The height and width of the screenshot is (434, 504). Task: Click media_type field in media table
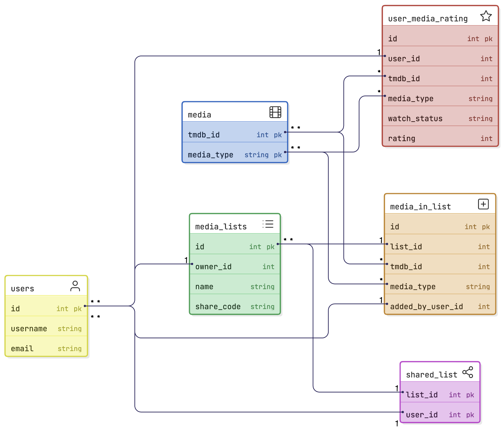(235, 152)
